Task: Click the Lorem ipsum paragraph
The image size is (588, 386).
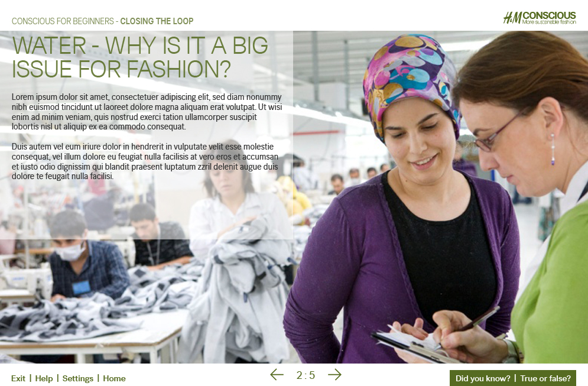Action: (147, 112)
